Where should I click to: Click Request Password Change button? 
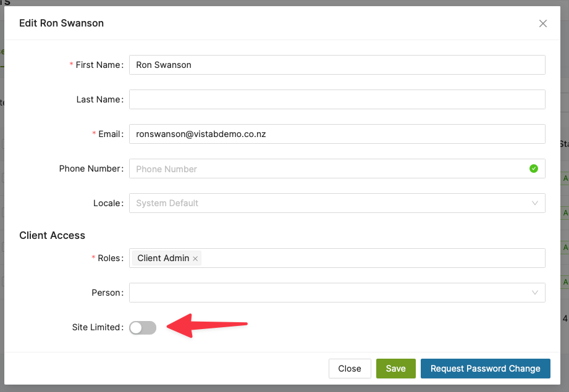(485, 369)
